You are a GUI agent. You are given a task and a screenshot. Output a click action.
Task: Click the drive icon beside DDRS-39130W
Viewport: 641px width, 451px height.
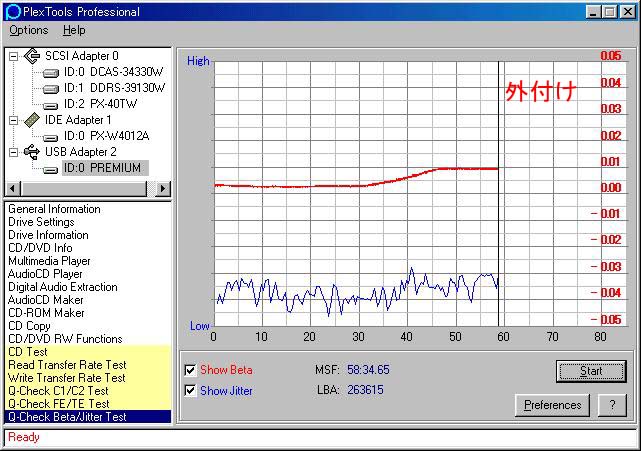click(x=51, y=89)
